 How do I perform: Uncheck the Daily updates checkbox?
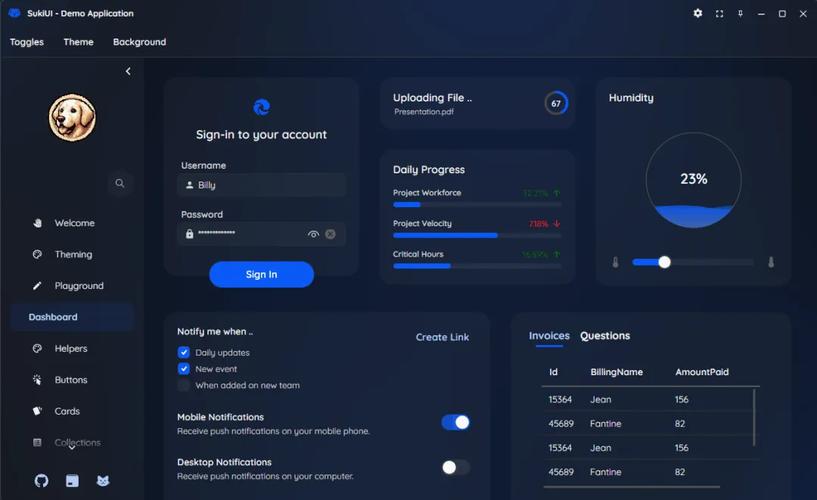pos(183,352)
